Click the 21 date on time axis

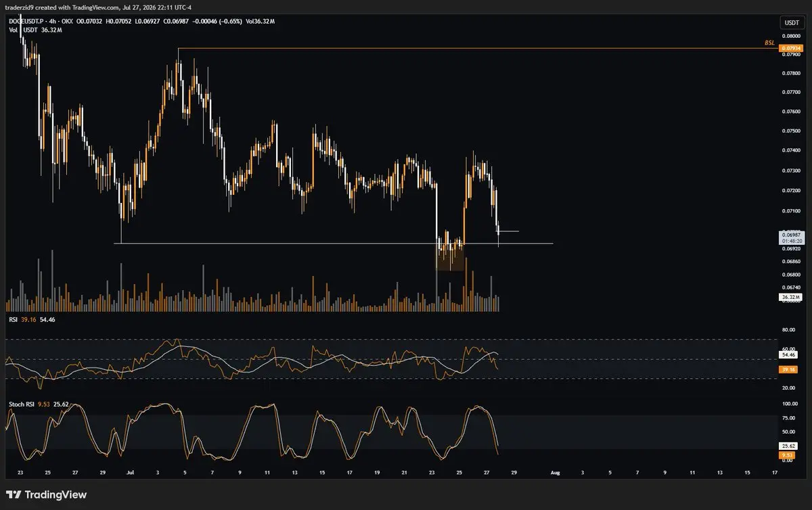(404, 473)
